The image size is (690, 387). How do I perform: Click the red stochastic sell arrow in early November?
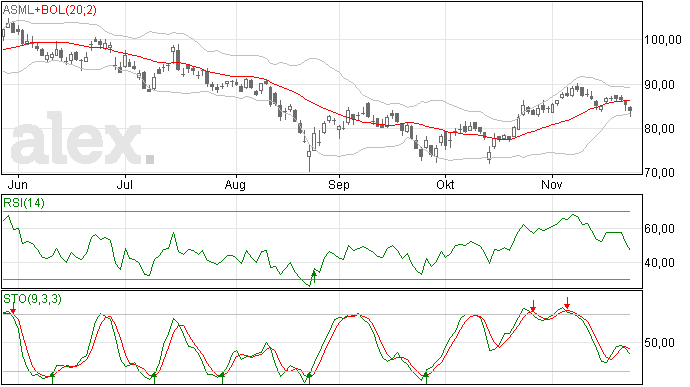click(x=567, y=303)
